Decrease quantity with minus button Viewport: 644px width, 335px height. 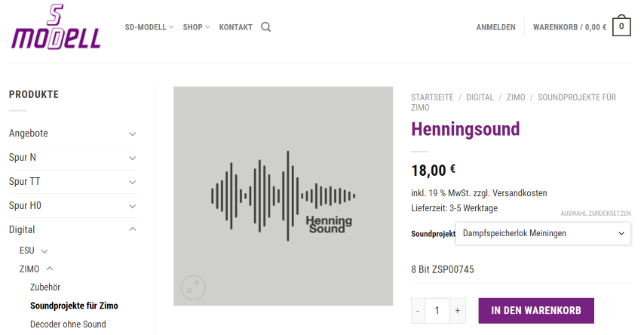click(419, 311)
